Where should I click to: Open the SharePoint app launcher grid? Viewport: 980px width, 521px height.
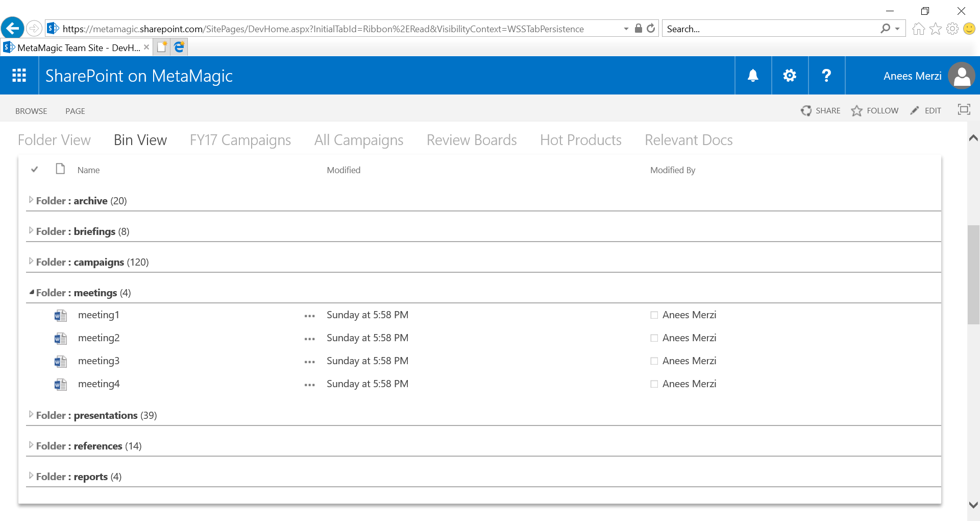[x=19, y=76]
